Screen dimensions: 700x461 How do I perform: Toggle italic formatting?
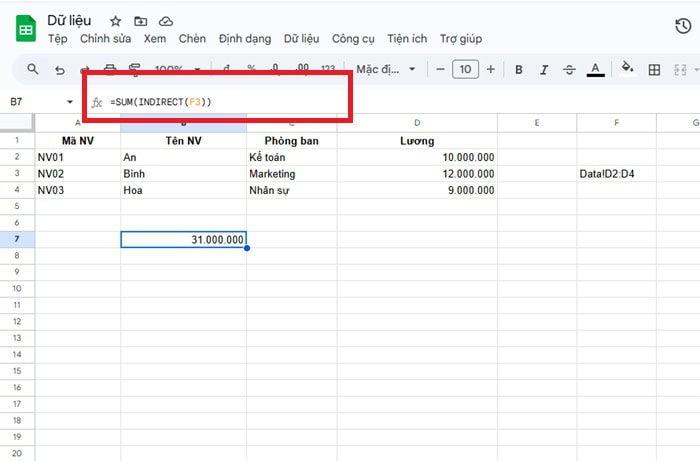[544, 70]
